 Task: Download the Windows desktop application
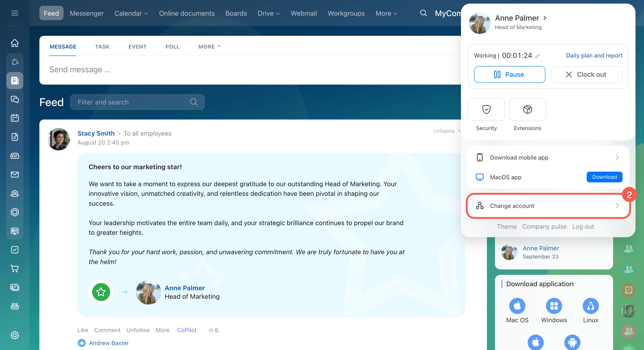point(554,306)
